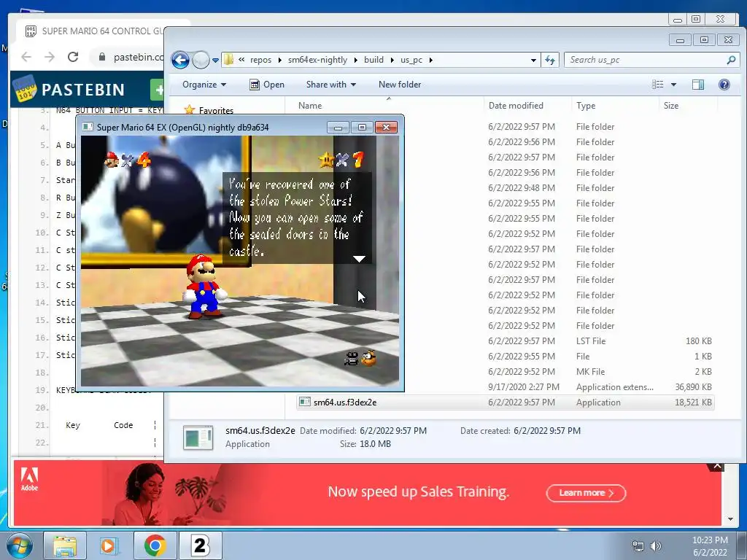This screenshot has height=560, width=747.
Task: Click the Open toolbar button
Action: pos(267,85)
